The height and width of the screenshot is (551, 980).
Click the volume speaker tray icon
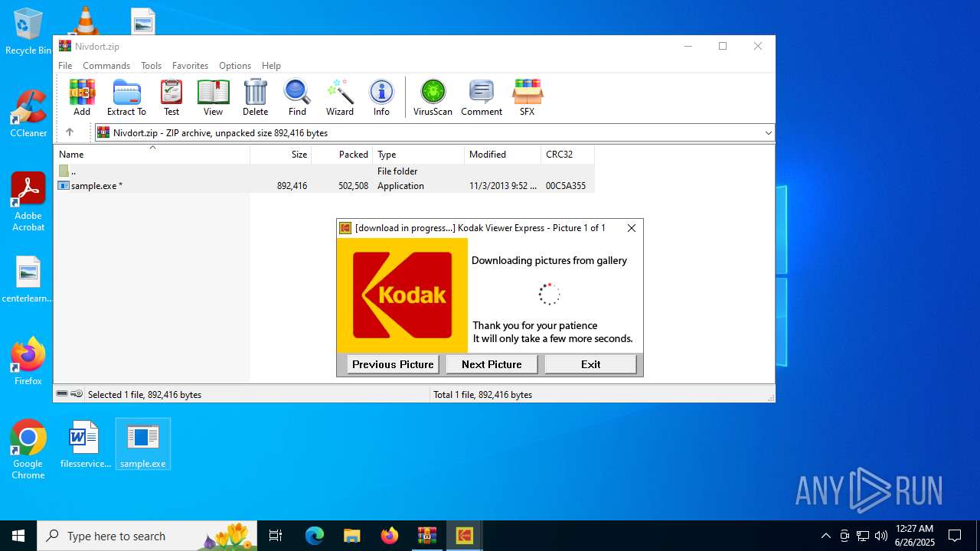(881, 536)
